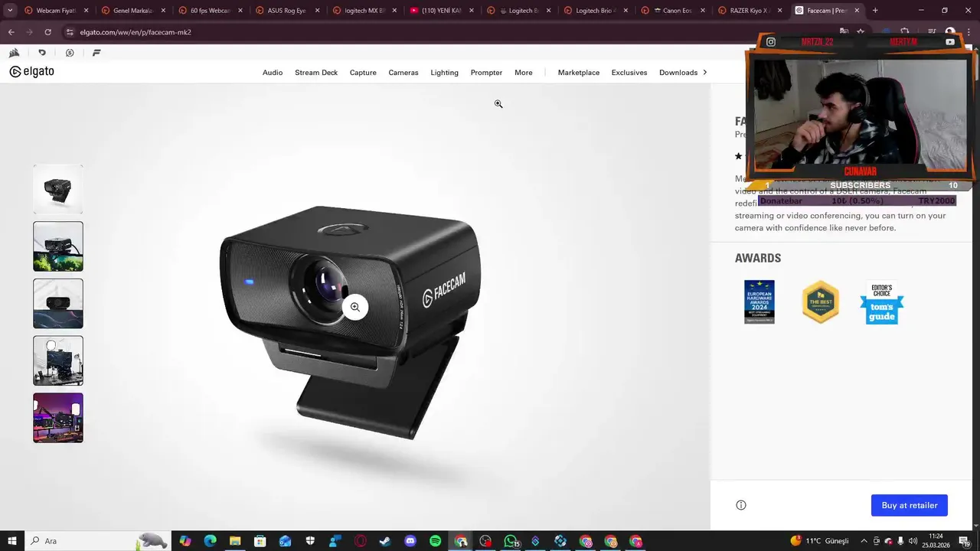Open Microsoft Store from the taskbar
Screen dimensions: 980x551
click(x=260, y=541)
